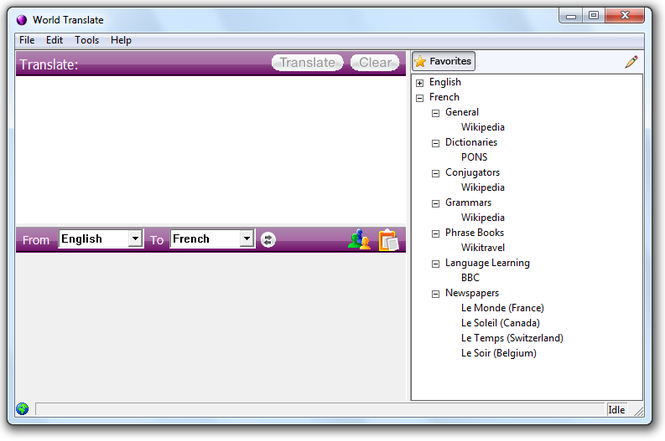This screenshot has width=665, height=441.
Task: Select Le Monde (France)
Action: coord(503,308)
